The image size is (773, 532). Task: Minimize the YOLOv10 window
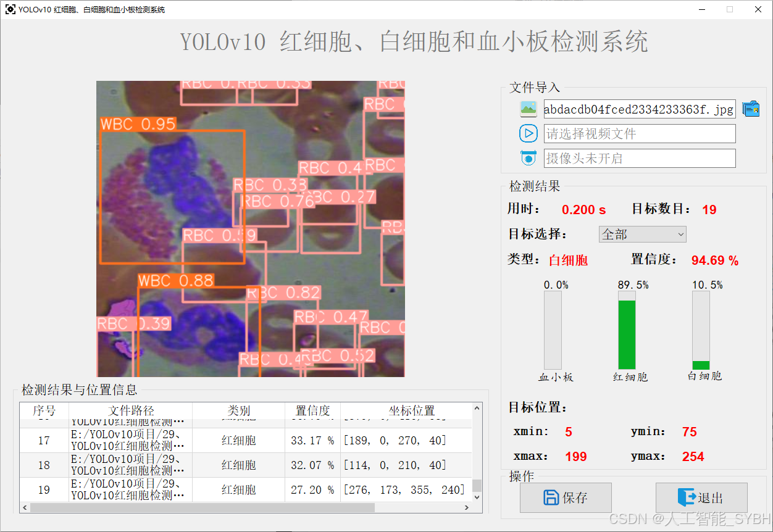(702, 9)
